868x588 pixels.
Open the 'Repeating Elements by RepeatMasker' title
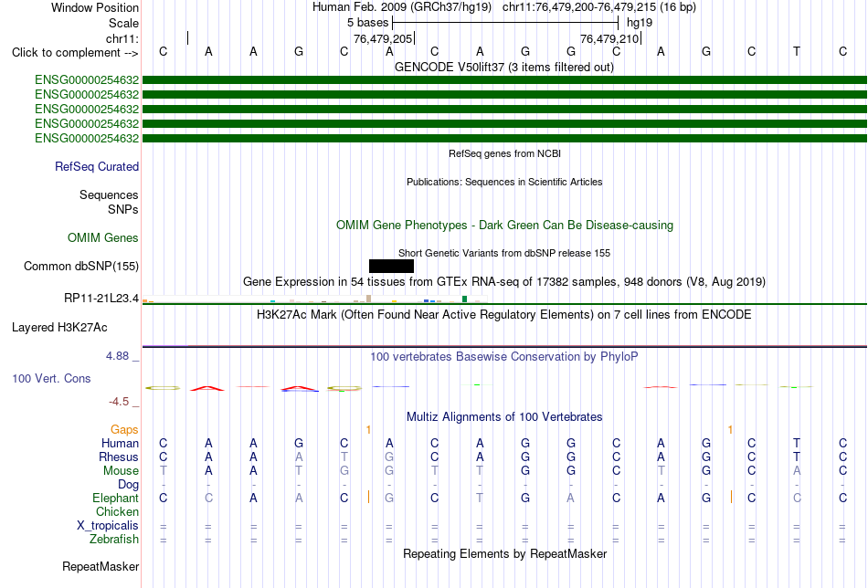[x=505, y=553]
